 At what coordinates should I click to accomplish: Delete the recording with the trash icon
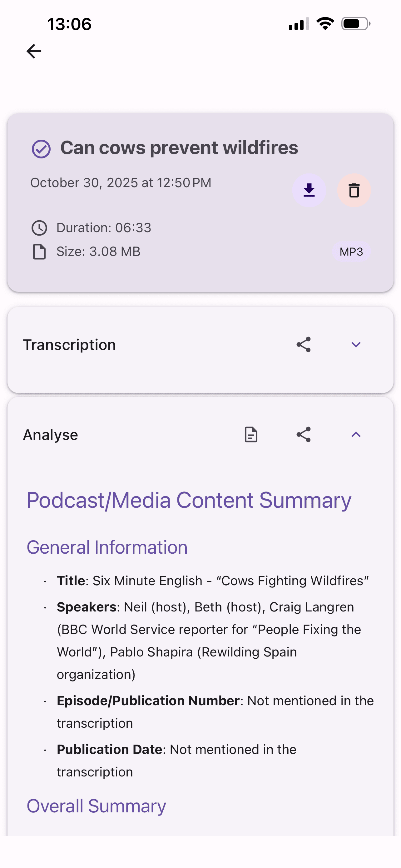tap(354, 190)
